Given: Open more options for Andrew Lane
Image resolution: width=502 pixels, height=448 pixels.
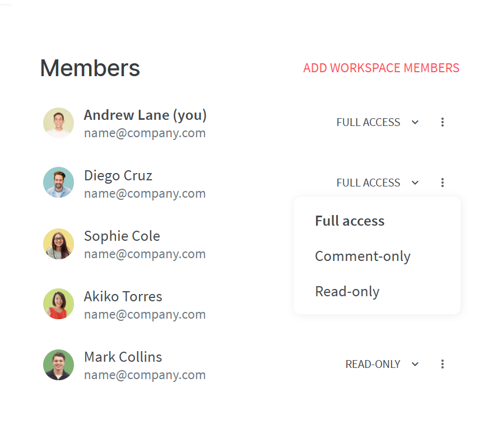Looking at the screenshot, I should pyautogui.click(x=442, y=122).
